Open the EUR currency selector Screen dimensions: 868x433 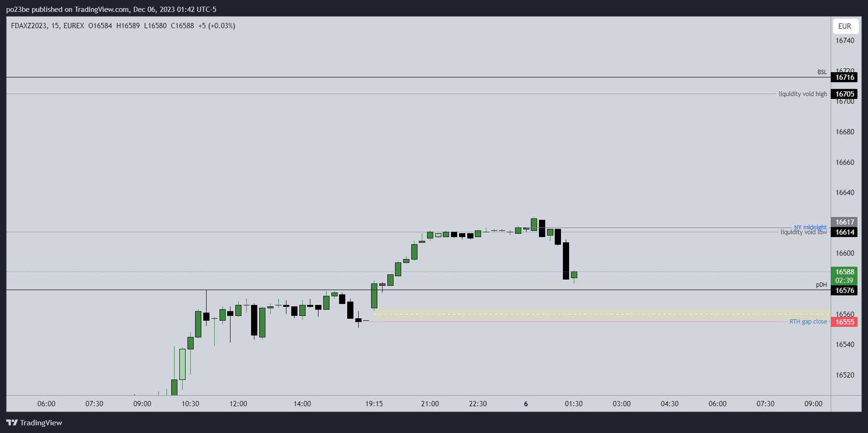[x=845, y=26]
